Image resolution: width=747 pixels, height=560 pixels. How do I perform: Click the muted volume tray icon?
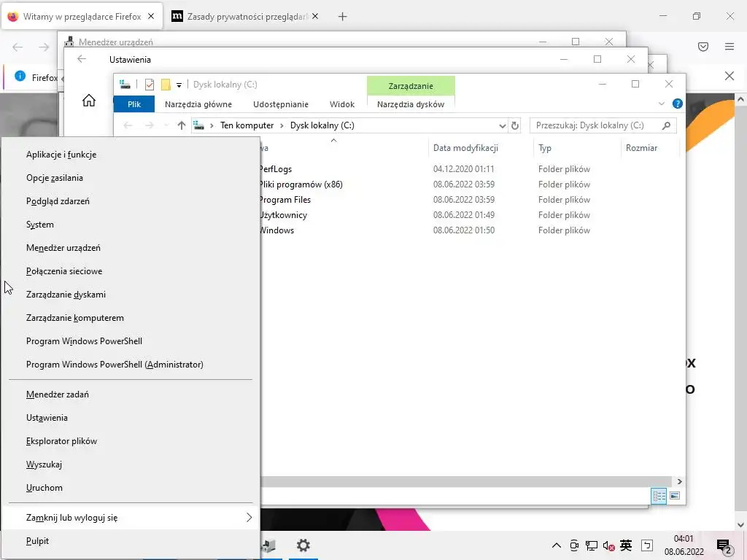pyautogui.click(x=608, y=545)
